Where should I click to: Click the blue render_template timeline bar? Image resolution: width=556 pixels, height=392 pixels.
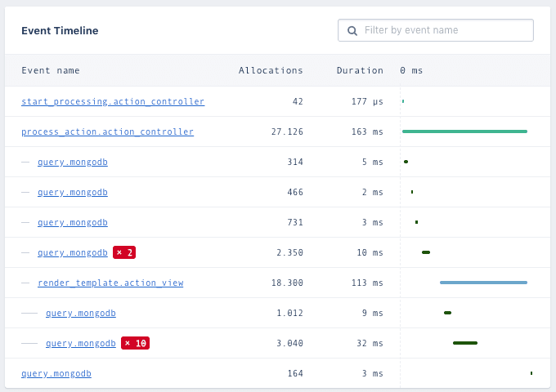pos(484,283)
